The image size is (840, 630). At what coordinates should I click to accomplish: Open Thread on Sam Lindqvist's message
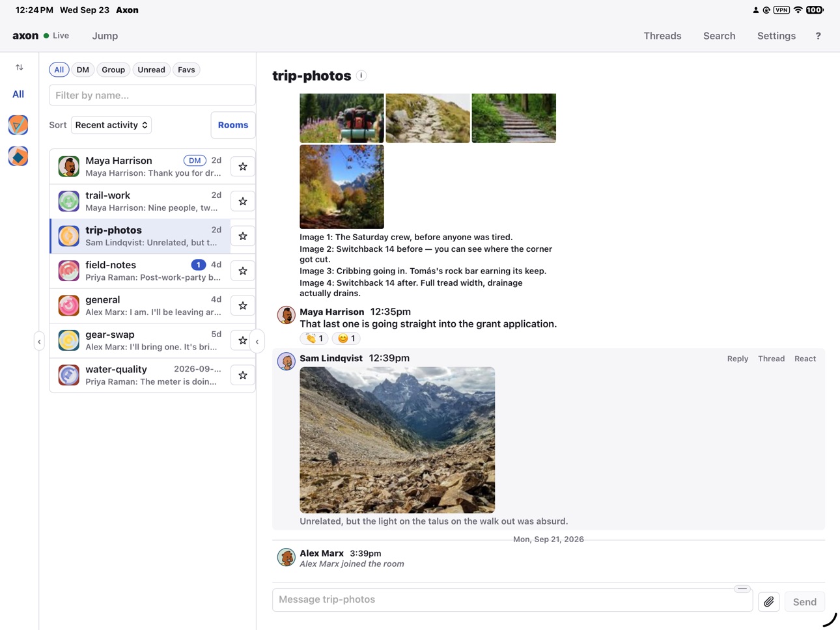click(771, 359)
